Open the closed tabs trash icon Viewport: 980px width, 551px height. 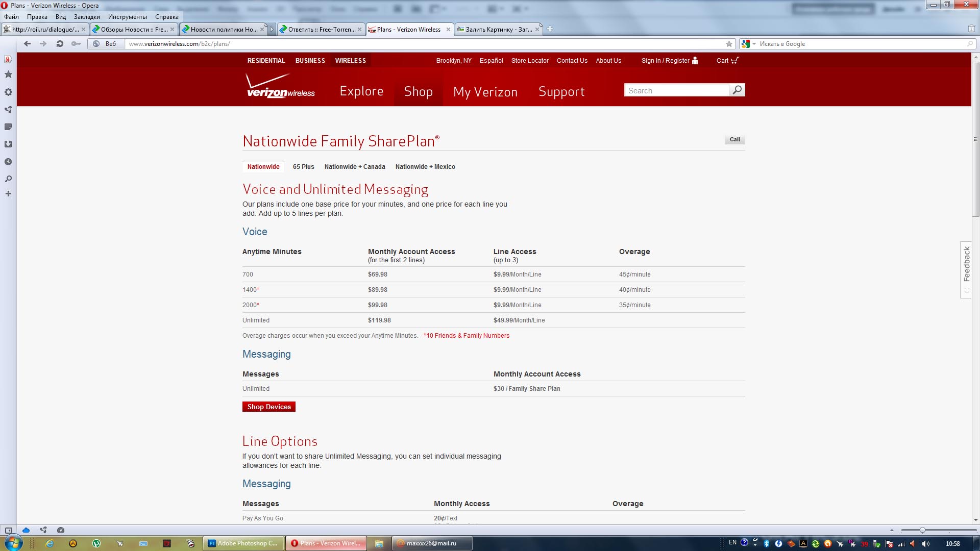(971, 29)
